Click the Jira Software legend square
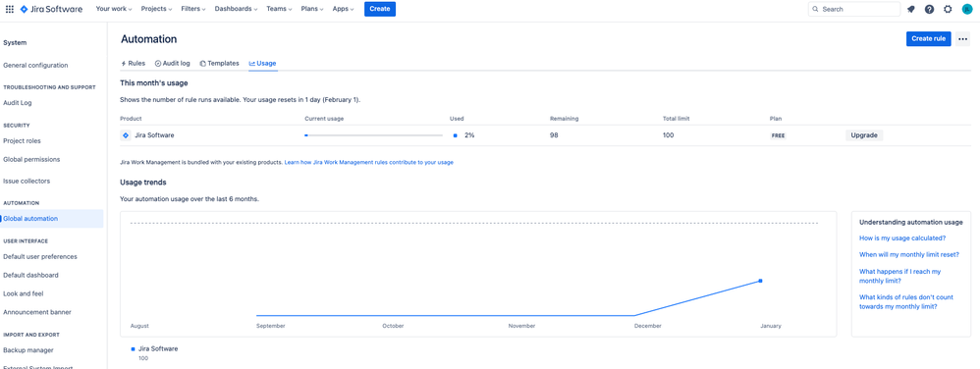This screenshot has width=980, height=369. coord(133,349)
